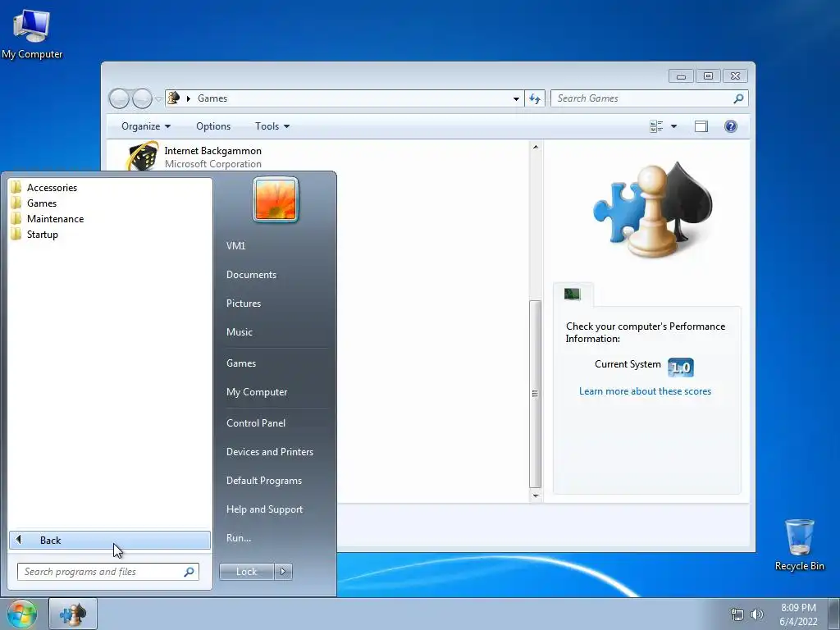
Task: Click the Games icon in address bar
Action: coord(174,98)
